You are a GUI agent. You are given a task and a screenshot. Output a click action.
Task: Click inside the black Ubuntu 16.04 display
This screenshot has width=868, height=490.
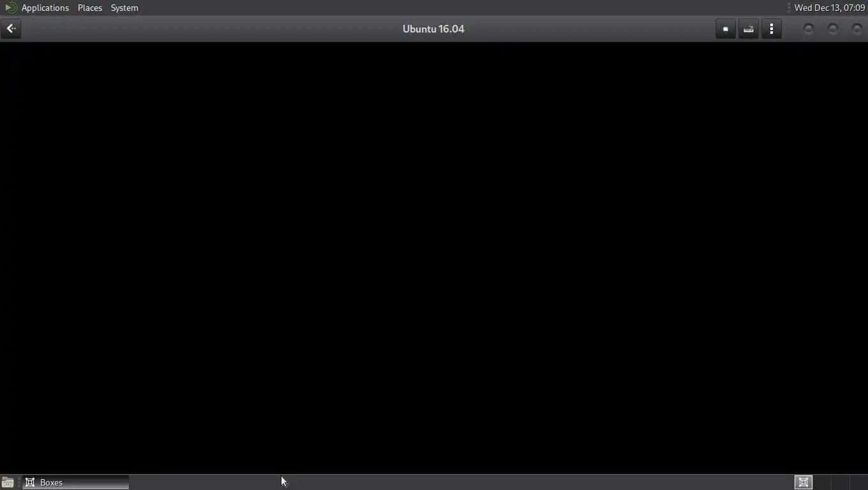[x=434, y=258]
